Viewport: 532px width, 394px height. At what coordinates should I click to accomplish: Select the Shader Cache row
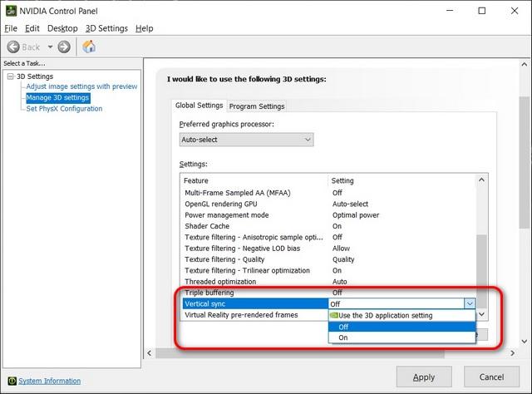[x=328, y=226]
